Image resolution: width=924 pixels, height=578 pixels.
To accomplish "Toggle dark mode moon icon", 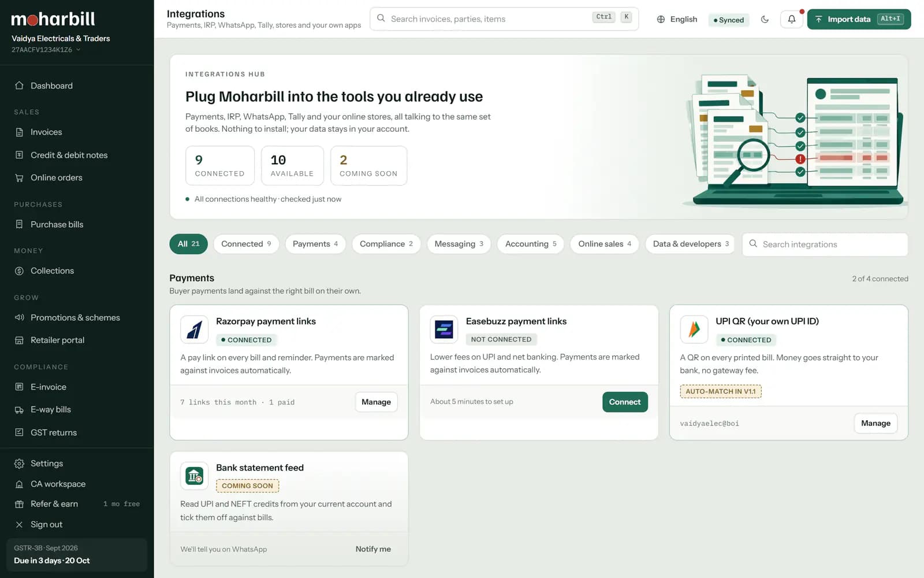I will [x=765, y=19].
